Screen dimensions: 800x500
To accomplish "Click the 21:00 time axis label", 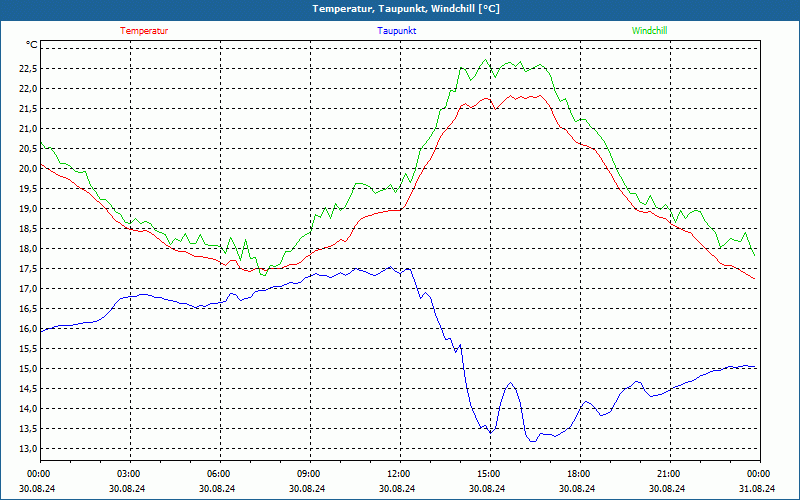I will click(x=668, y=474).
